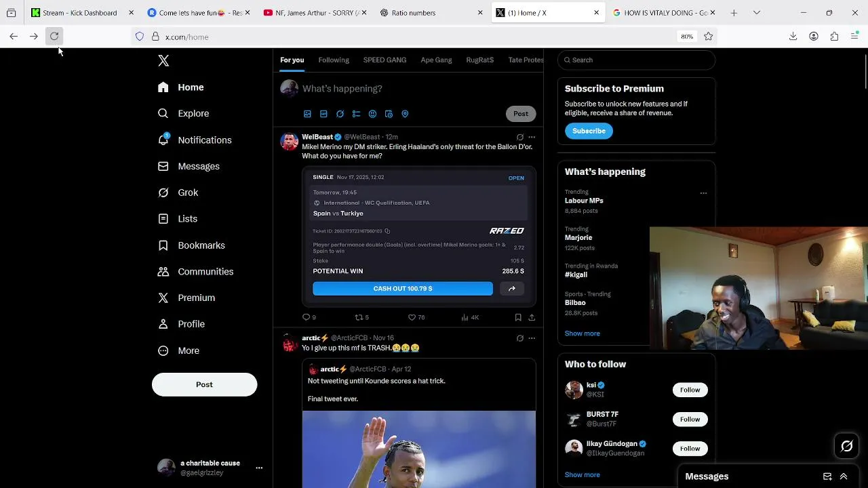Switch to the For you tab
This screenshot has width=868, height=488.
pos(292,60)
